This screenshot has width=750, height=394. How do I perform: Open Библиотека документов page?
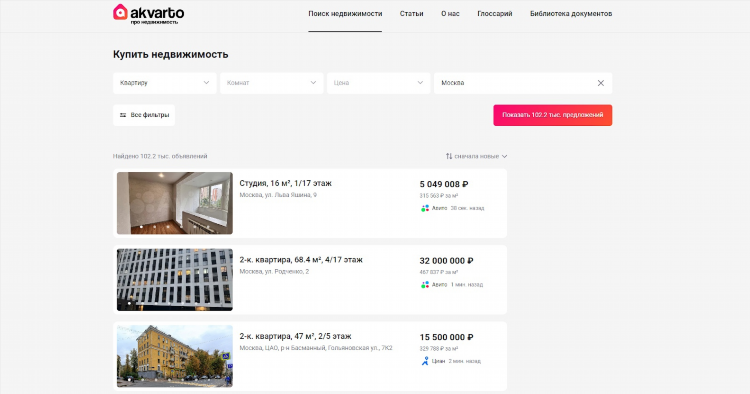click(571, 14)
